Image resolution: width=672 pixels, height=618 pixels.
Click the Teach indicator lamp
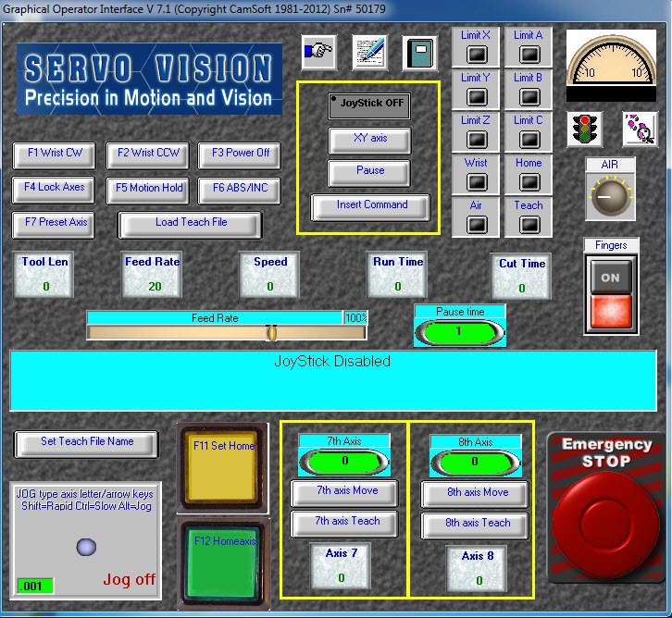pos(529,225)
